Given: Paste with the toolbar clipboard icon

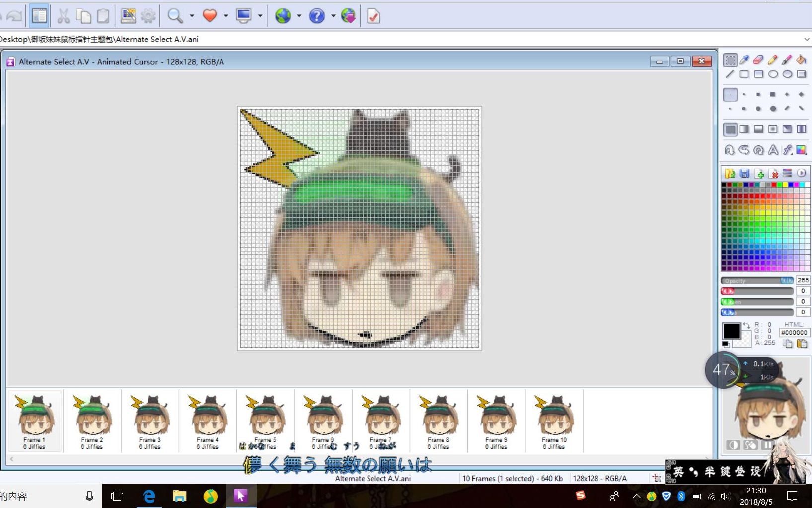Looking at the screenshot, I should [x=103, y=16].
